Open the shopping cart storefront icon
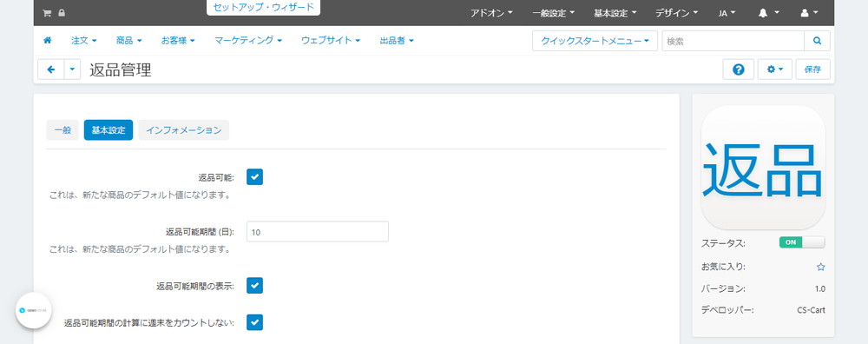Image resolution: width=868 pixels, height=344 pixels. 47,13
